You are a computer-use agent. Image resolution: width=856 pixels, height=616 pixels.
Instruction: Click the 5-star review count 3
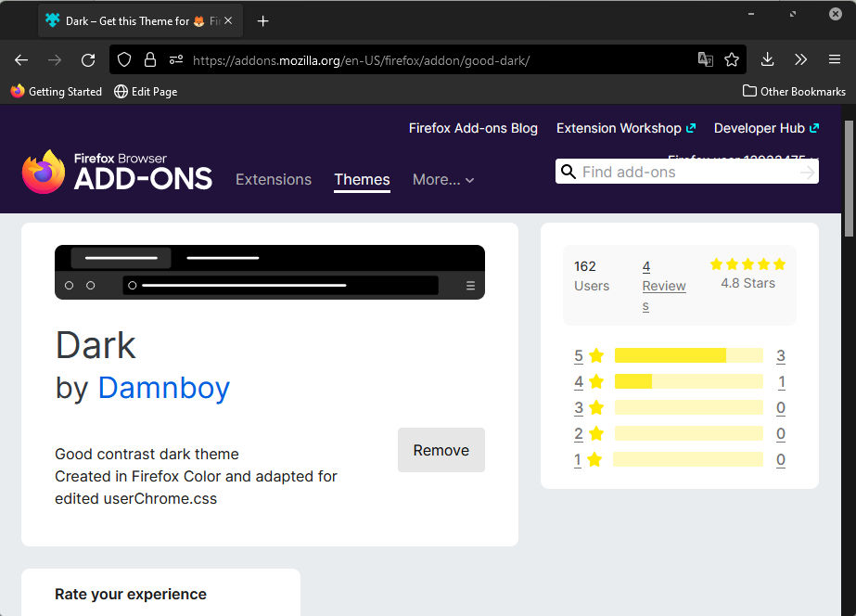(781, 356)
